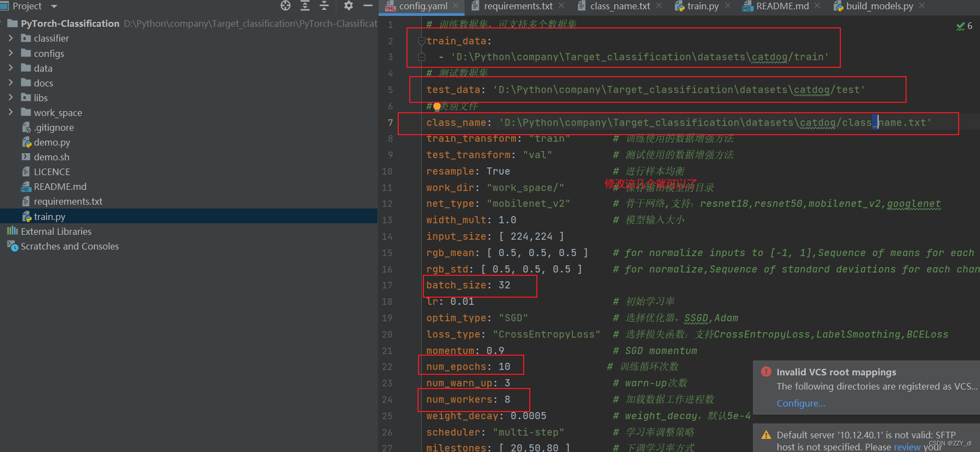The height and width of the screenshot is (452, 980).
Task: Click the locate/select opened file icon
Action: coord(285,5)
